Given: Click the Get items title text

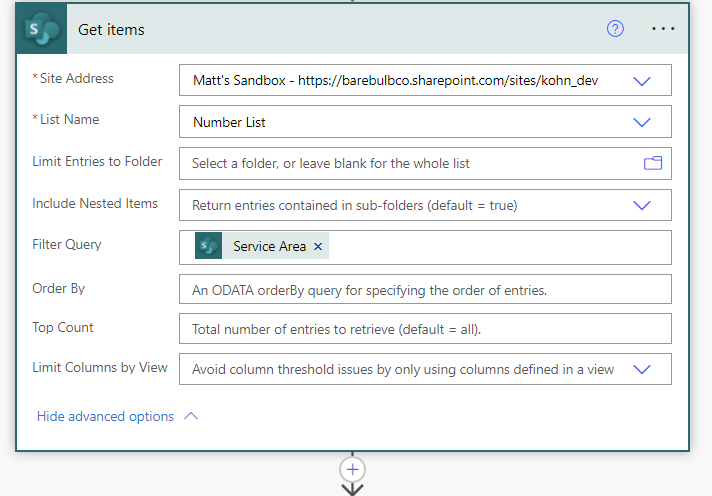Looking at the screenshot, I should pyautogui.click(x=111, y=30).
